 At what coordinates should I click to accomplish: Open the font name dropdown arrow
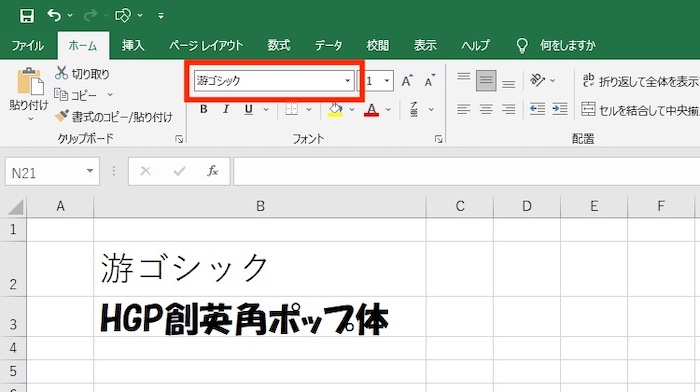(x=347, y=81)
